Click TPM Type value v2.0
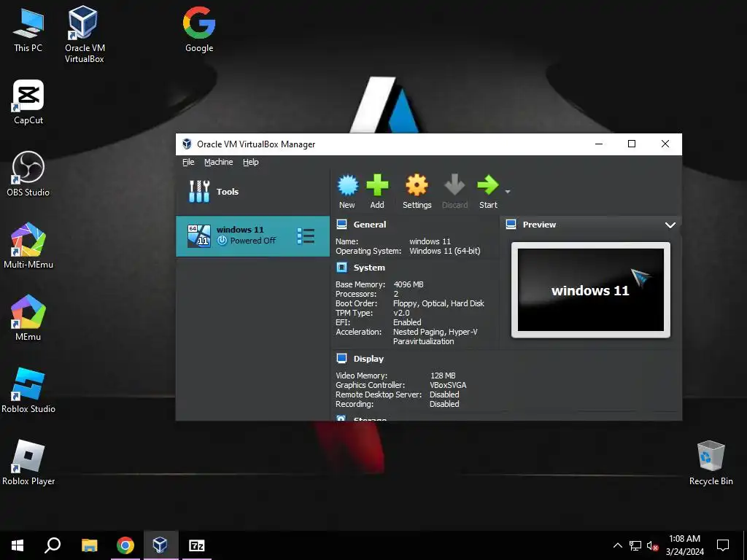 pyautogui.click(x=401, y=313)
